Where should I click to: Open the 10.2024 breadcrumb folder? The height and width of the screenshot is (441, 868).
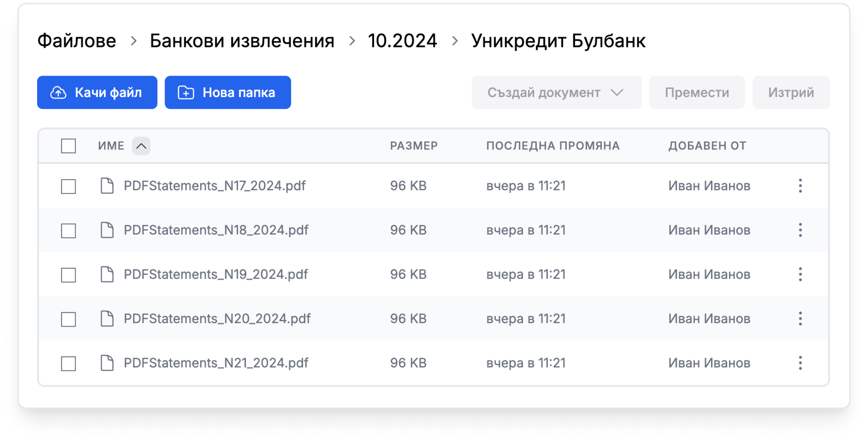tap(402, 41)
